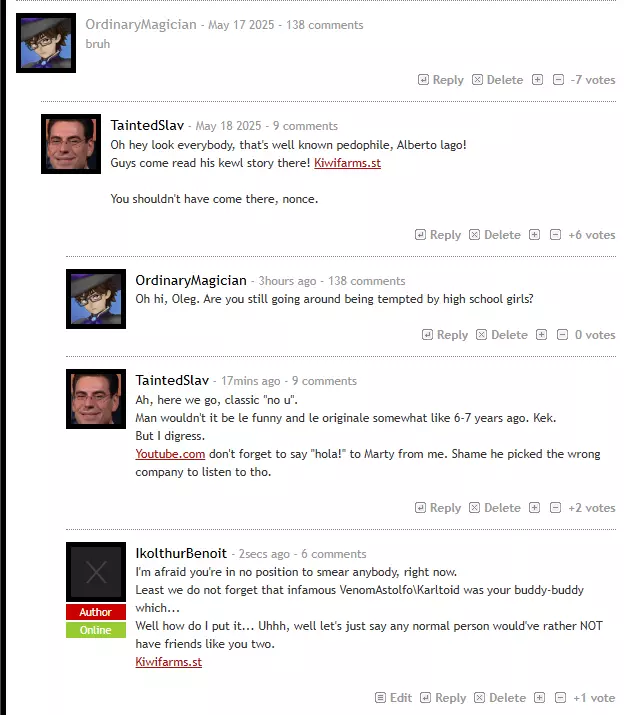Click TaintedSlav's avatar on the May 18 comment
624x715 pixels.
(x=71, y=144)
